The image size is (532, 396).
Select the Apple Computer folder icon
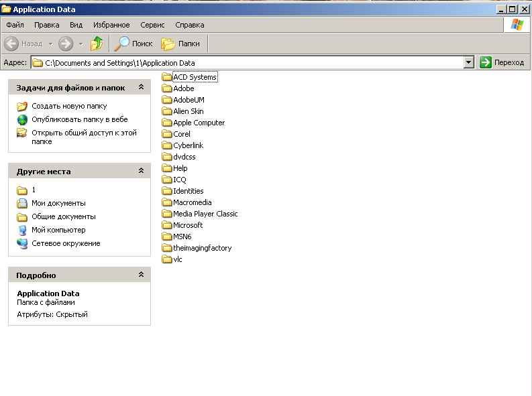click(166, 123)
